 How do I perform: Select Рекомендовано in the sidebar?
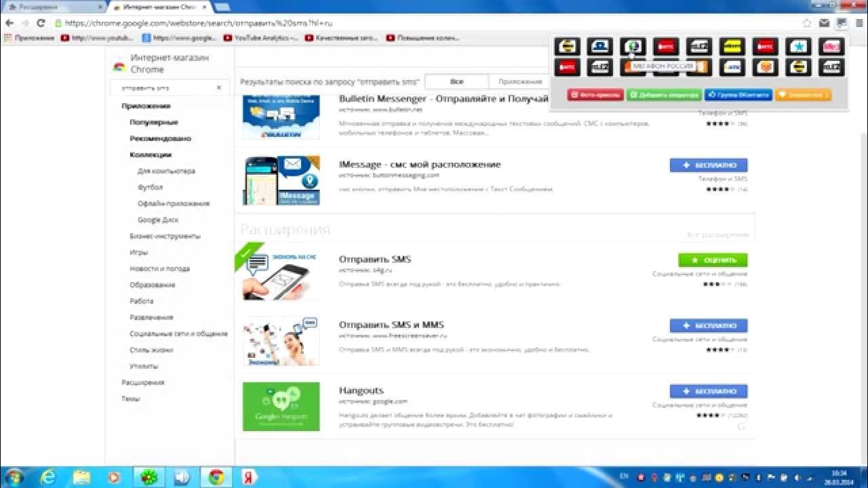[161, 138]
